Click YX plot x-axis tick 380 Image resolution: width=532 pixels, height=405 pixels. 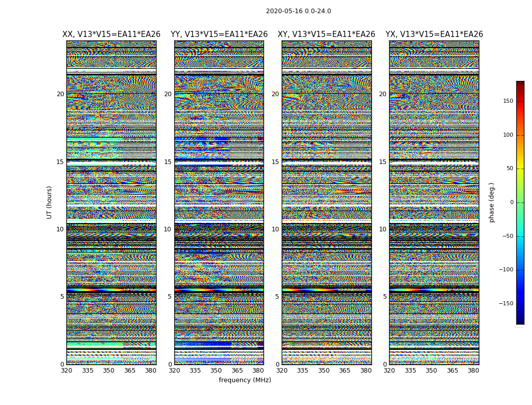tap(473, 371)
